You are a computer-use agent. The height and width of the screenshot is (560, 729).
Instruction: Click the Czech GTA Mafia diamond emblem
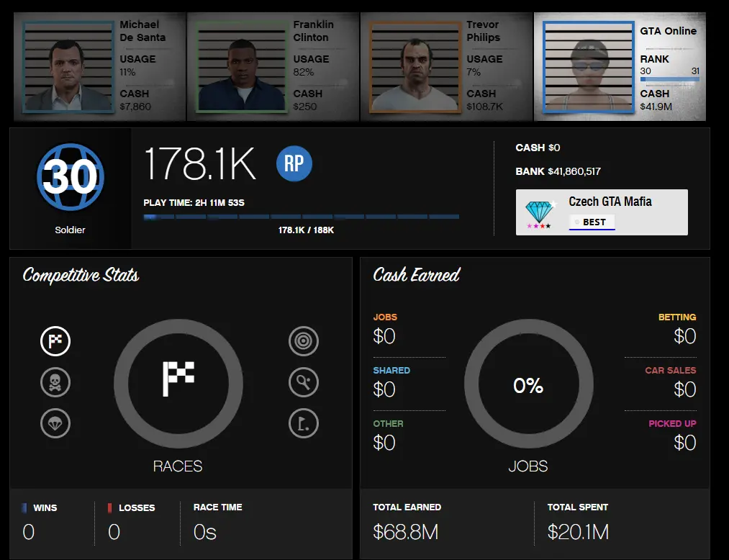point(540,214)
